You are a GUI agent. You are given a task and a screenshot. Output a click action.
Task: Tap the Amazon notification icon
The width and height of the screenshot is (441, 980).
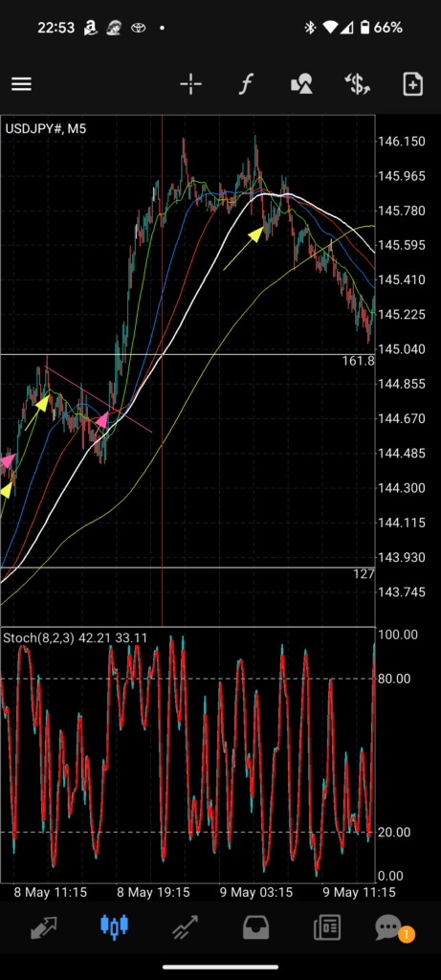[91, 28]
